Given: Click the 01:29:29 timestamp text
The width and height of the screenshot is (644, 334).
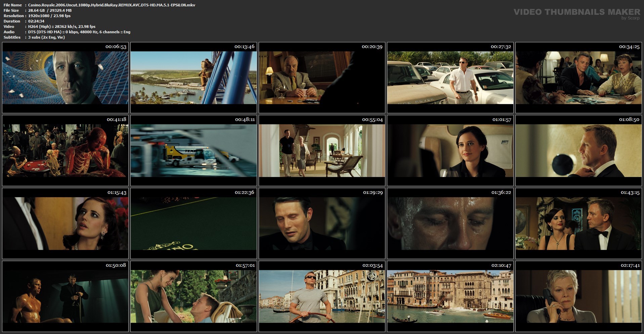Looking at the screenshot, I should click(373, 193).
